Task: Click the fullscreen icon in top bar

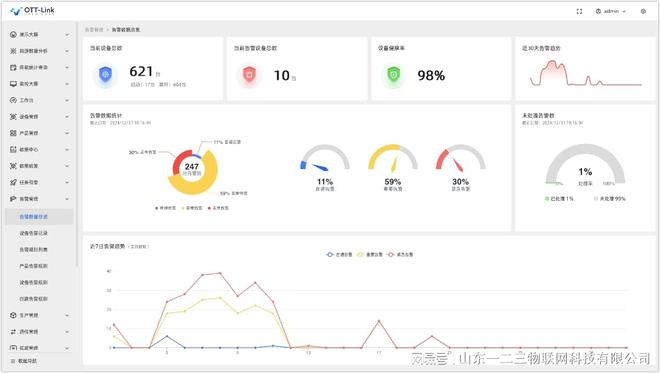Action: 579,11
